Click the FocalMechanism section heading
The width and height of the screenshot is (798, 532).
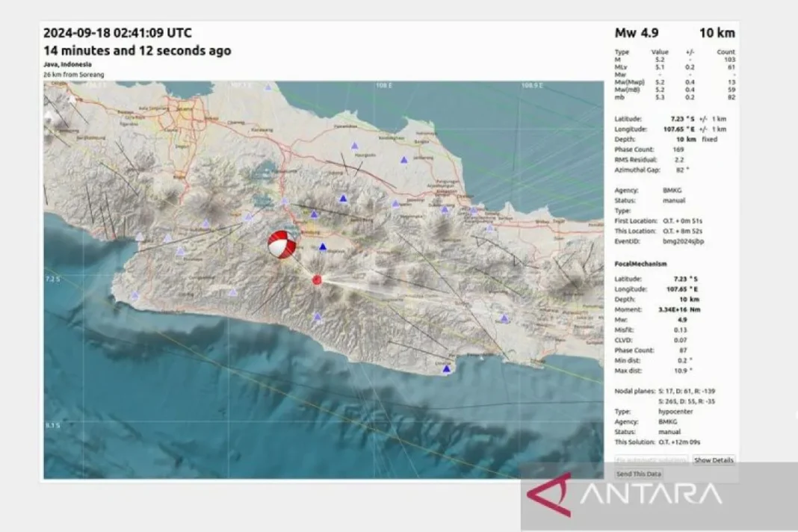[x=641, y=264]
